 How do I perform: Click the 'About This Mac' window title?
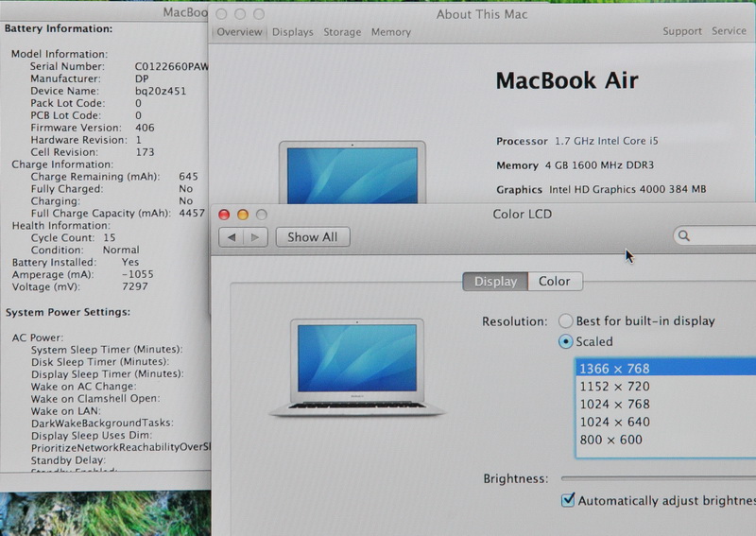(x=482, y=14)
